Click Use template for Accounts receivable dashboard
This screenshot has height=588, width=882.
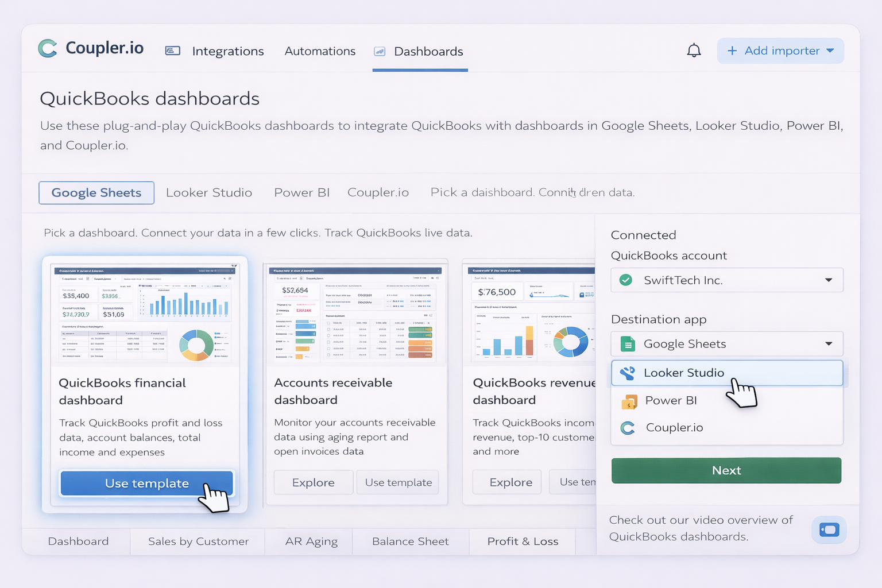[398, 482]
